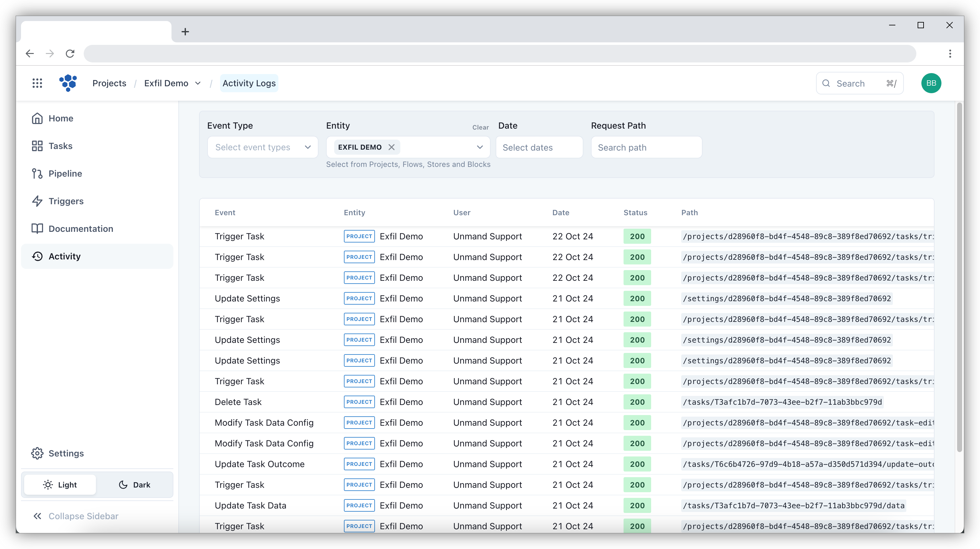Select the Home sidebar icon

[x=37, y=118]
